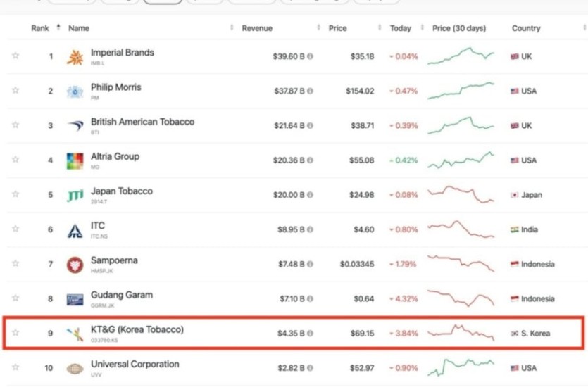
Task: Toggle favorite star for Altria Group
Action: (15, 160)
